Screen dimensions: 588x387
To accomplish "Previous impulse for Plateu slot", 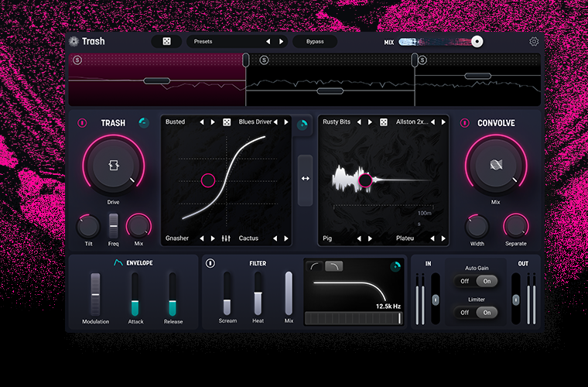I will [x=432, y=238].
